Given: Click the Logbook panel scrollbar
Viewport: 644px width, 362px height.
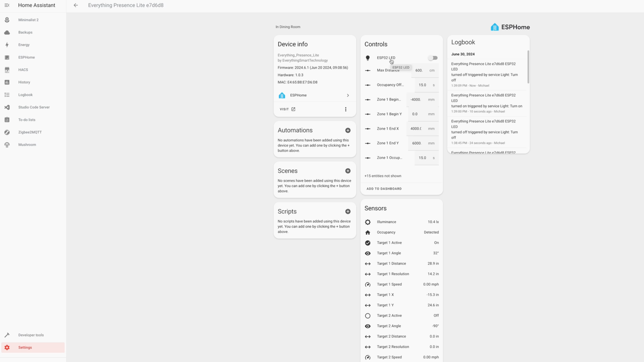Looking at the screenshot, I should click(x=528, y=67).
